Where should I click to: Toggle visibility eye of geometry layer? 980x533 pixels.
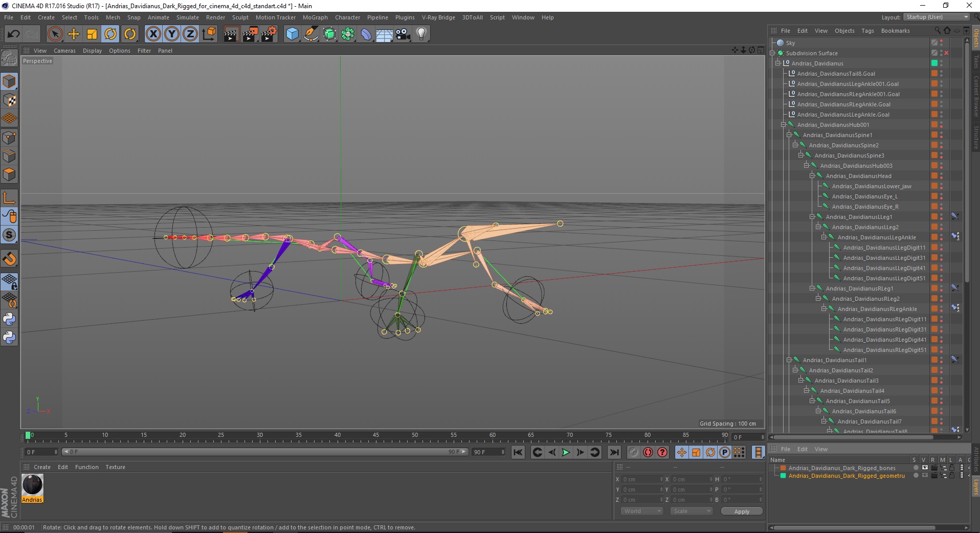925,475
